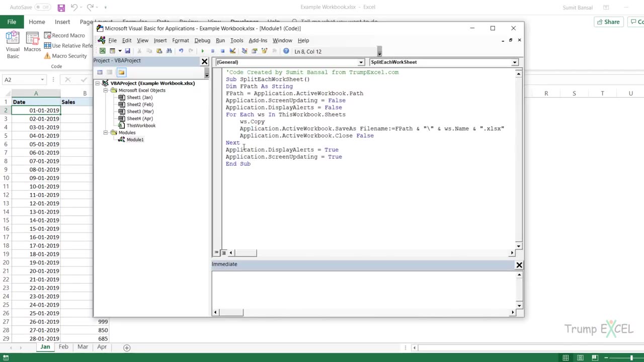Toggle Use Relative References in ribbon
The width and height of the screenshot is (644, 362).
coord(68,46)
